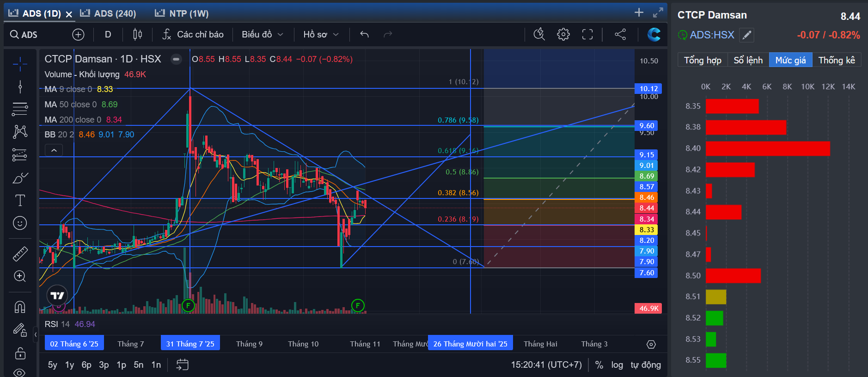The height and width of the screenshot is (377, 868).
Task: Select the crosshair cursor tool
Action: click(x=20, y=64)
